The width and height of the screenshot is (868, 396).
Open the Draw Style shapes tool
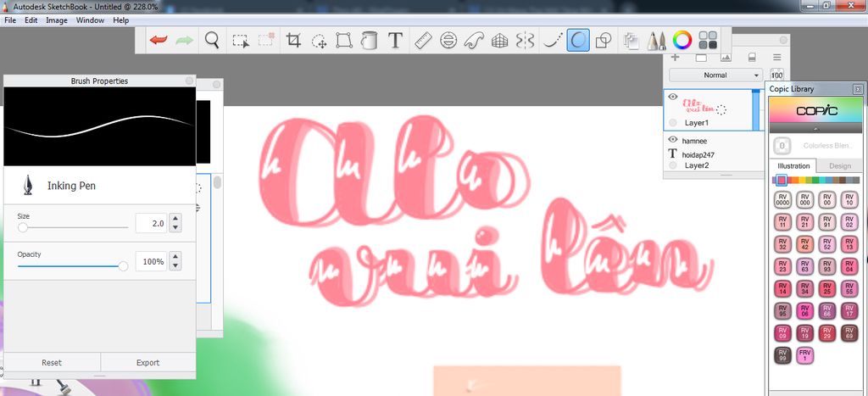click(x=604, y=41)
